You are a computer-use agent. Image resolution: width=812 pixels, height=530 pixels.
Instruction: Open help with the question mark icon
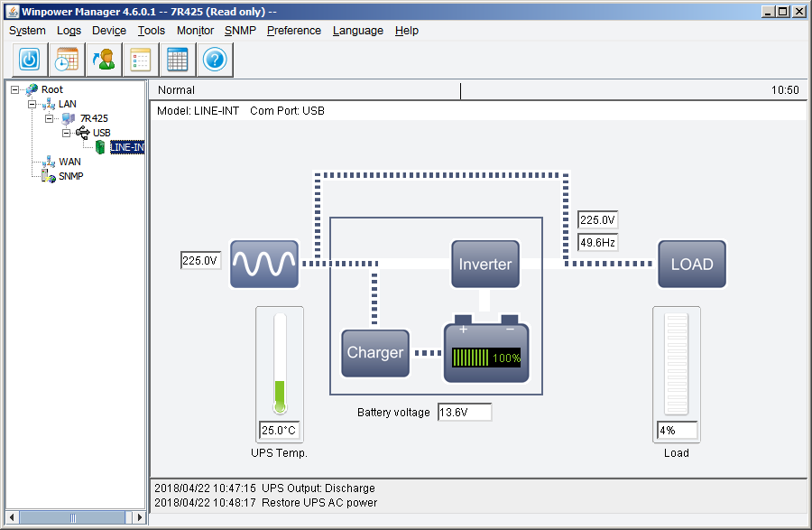pyautogui.click(x=215, y=60)
